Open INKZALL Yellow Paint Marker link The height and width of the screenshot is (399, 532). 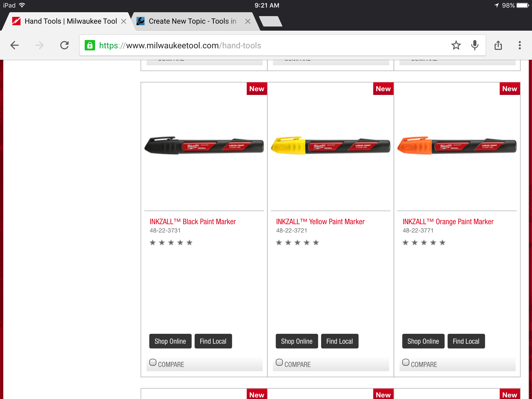pos(320,222)
